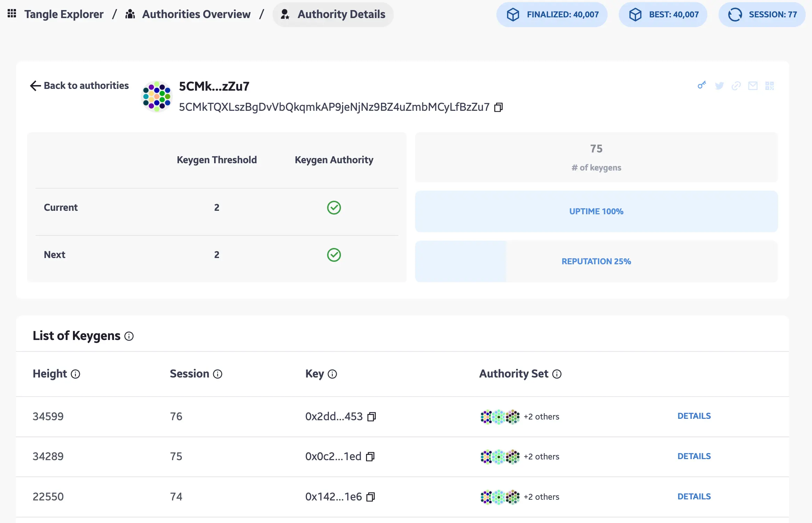
Task: Click the Keygen Threshold column header
Action: 217,160
